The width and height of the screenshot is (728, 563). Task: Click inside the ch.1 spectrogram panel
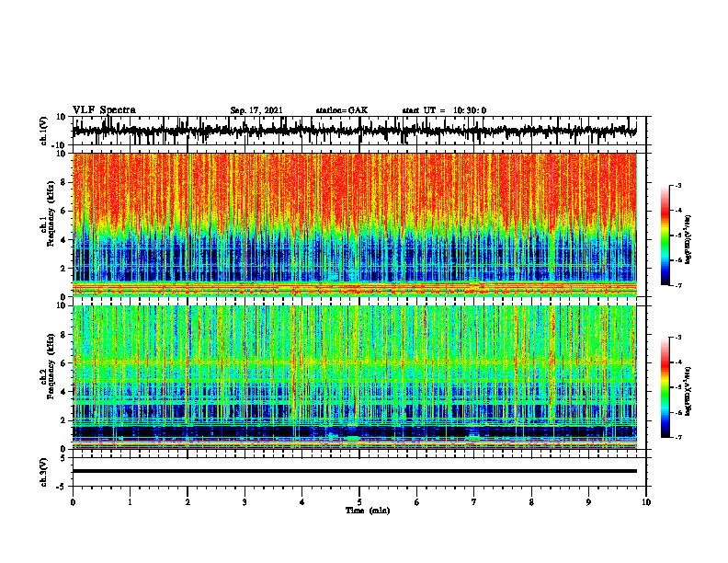[354, 224]
